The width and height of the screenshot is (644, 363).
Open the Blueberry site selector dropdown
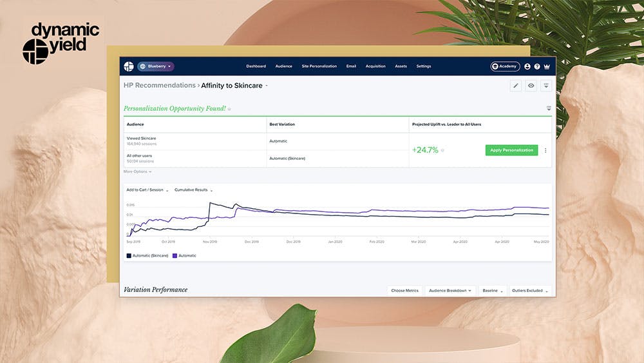[156, 66]
